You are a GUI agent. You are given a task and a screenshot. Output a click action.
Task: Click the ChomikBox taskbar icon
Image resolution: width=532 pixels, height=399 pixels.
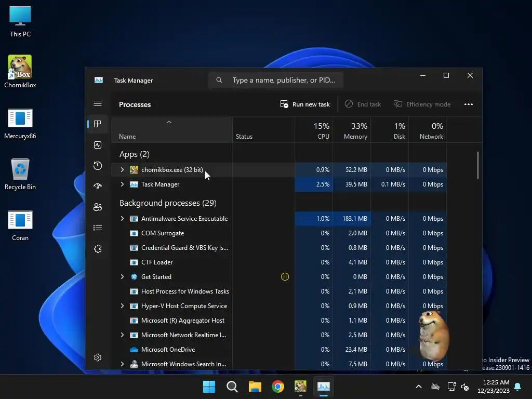[301, 387]
